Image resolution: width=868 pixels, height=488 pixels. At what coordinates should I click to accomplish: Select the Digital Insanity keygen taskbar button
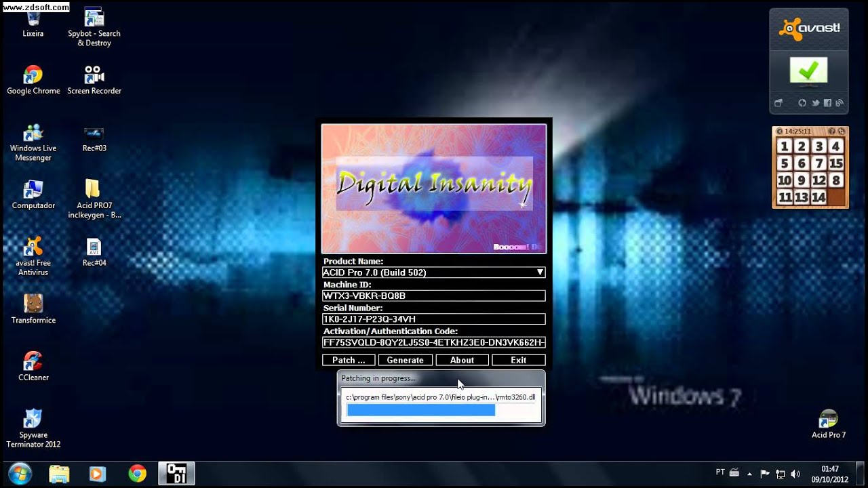(176, 473)
